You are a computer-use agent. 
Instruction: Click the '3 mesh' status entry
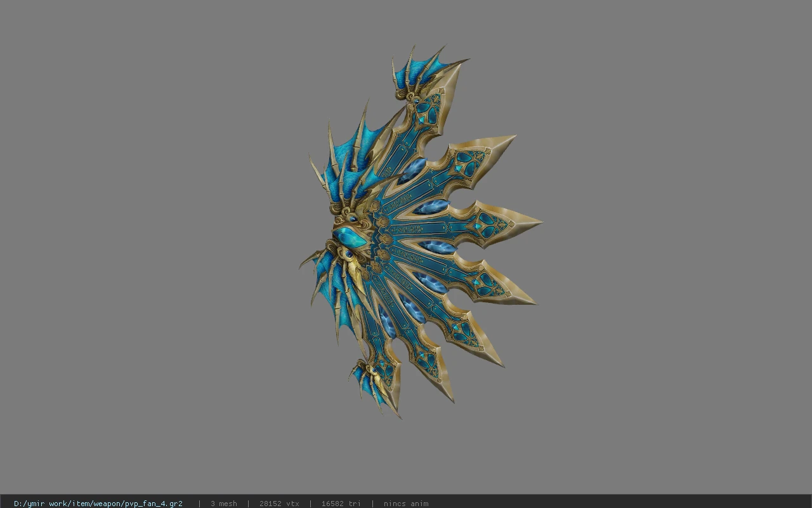(x=223, y=504)
